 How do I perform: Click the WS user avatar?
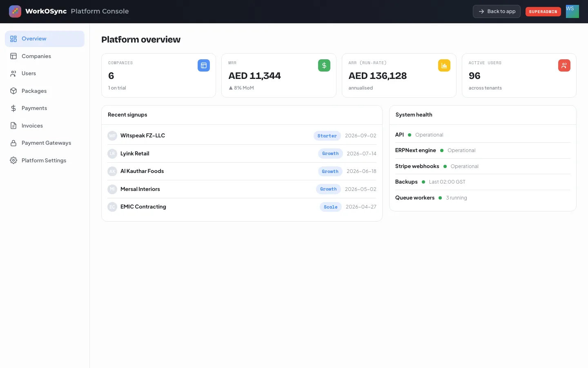point(572,11)
